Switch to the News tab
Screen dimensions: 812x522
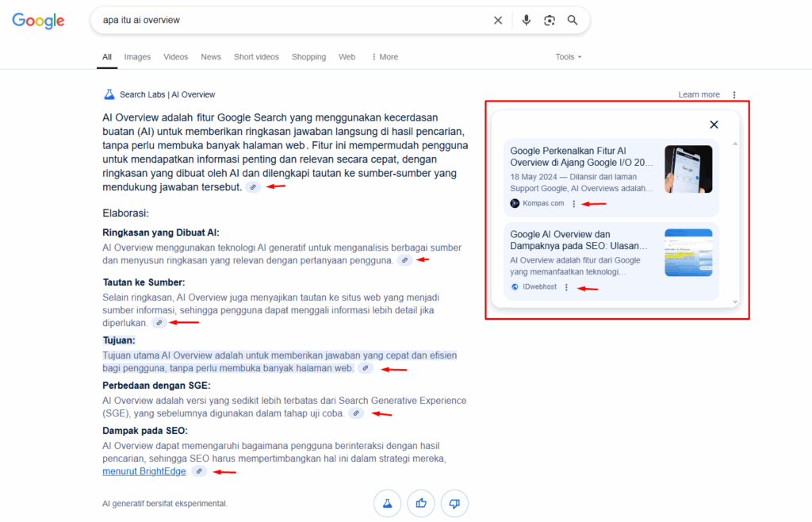point(211,57)
